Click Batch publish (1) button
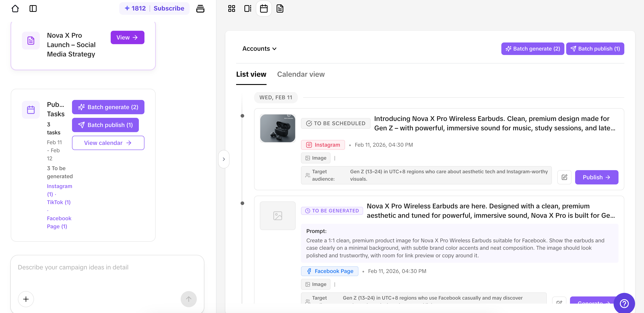 coord(595,49)
